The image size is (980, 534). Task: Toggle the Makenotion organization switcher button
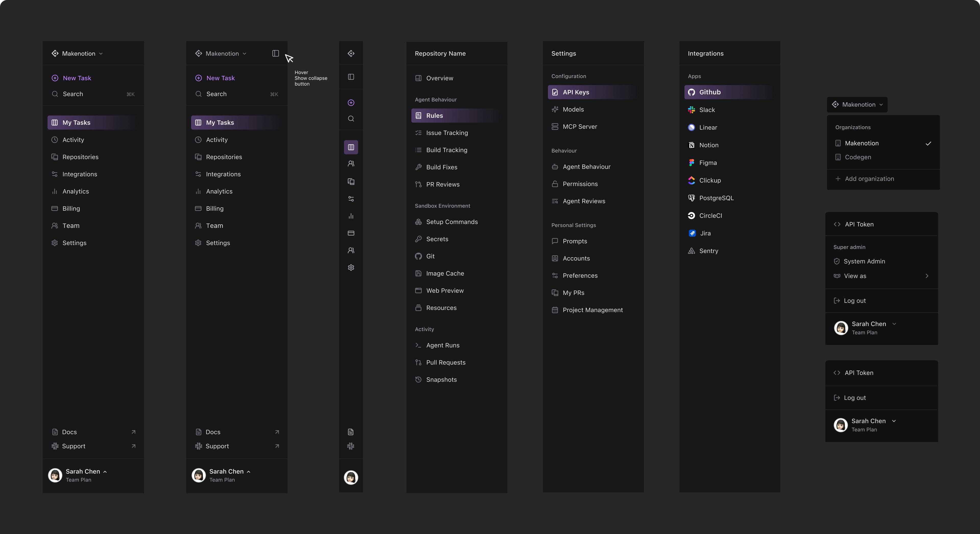click(x=857, y=105)
